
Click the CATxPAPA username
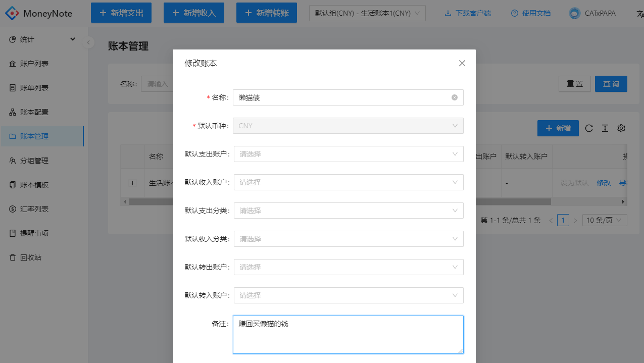click(600, 14)
